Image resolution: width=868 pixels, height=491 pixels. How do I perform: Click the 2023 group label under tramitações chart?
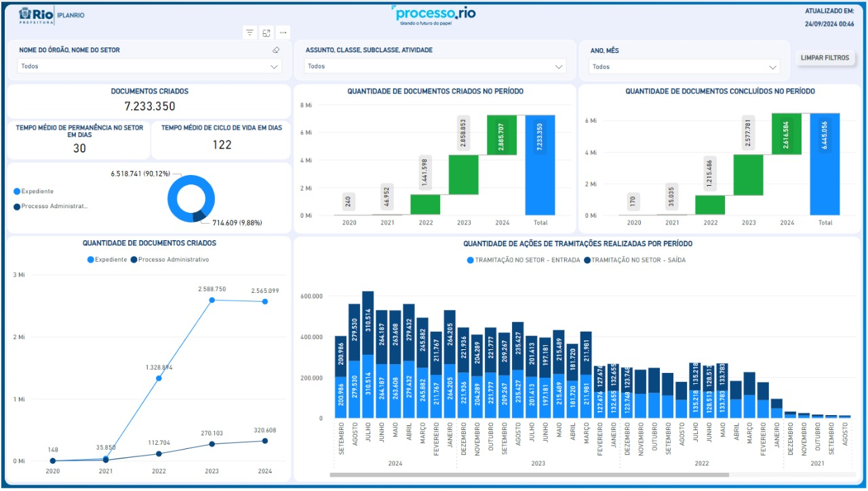538,463
